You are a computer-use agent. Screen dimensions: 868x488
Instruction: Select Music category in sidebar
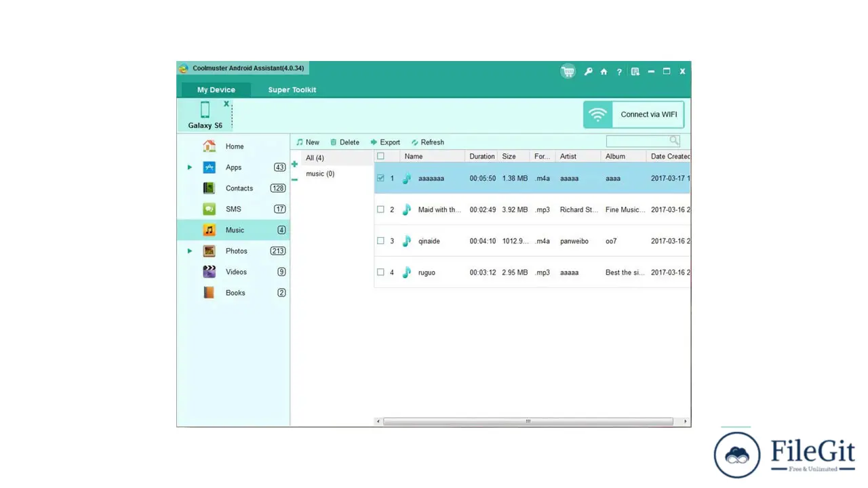233,230
